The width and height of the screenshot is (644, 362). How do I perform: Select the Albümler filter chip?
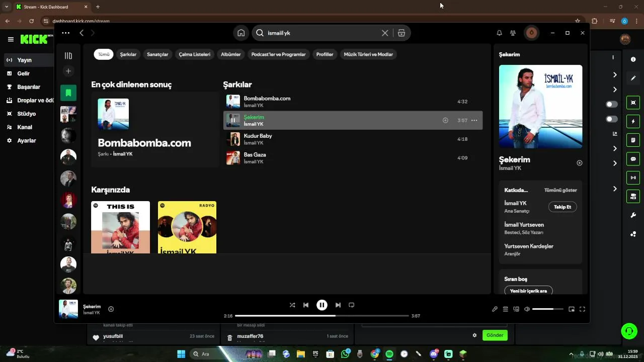coord(231,54)
